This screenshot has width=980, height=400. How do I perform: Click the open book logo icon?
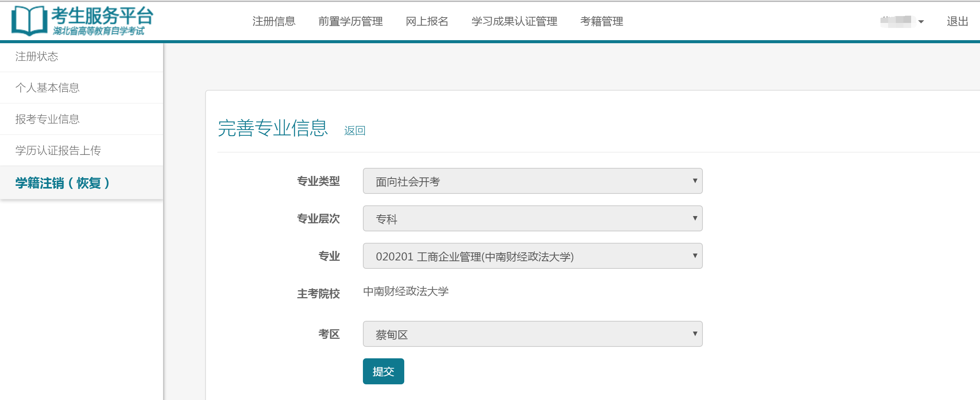click(29, 21)
